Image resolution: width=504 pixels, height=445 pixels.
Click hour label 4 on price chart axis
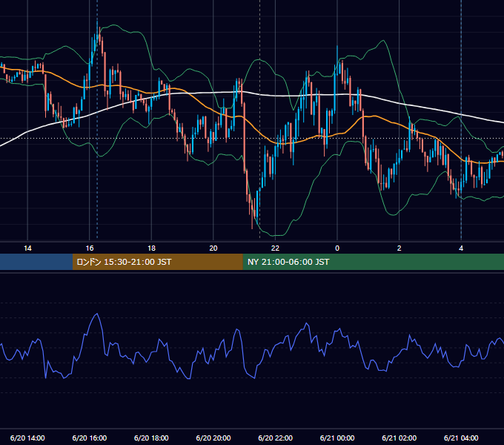(x=461, y=248)
